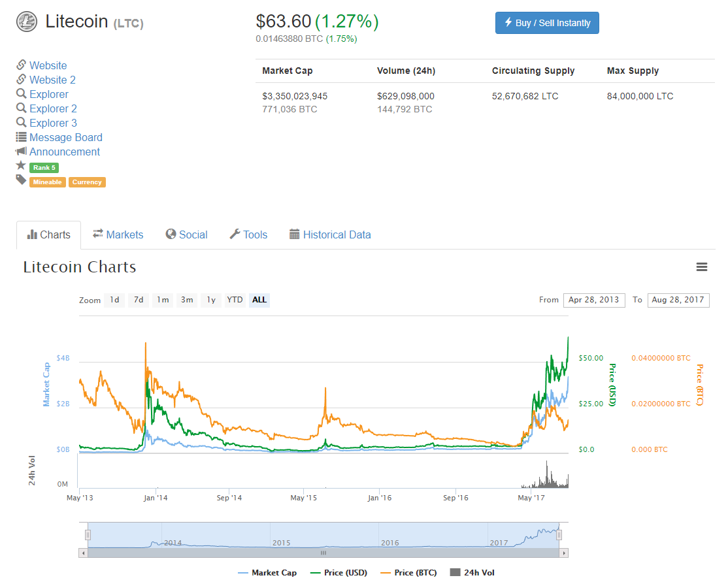Open the Announcement link
The height and width of the screenshot is (582, 728).
(65, 152)
